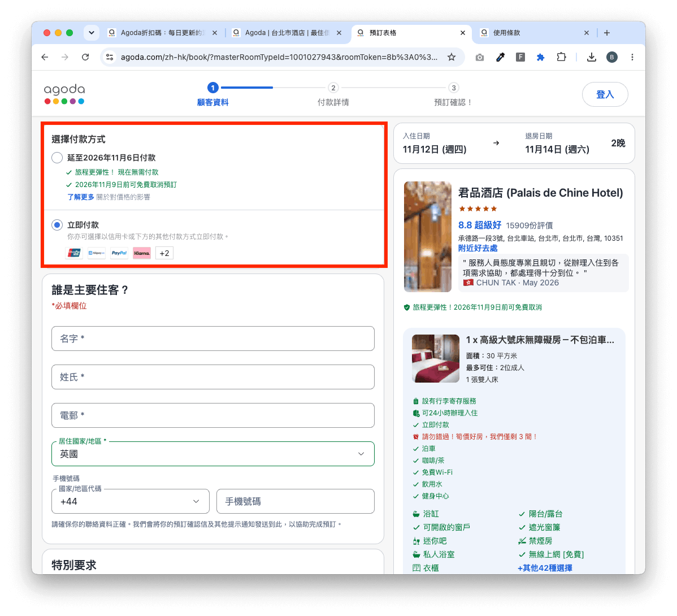The height and width of the screenshot is (616, 677).
Task: Open the F extension icon
Action: click(520, 57)
